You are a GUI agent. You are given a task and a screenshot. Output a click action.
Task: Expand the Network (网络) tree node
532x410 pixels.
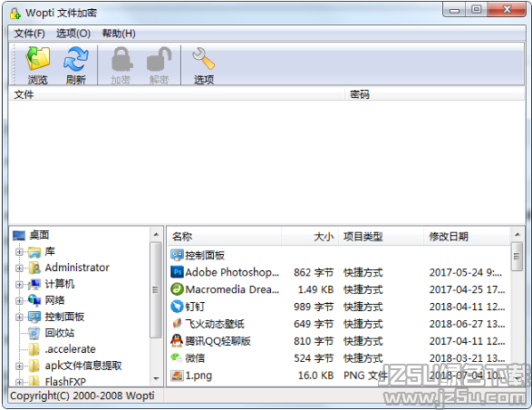click(19, 300)
